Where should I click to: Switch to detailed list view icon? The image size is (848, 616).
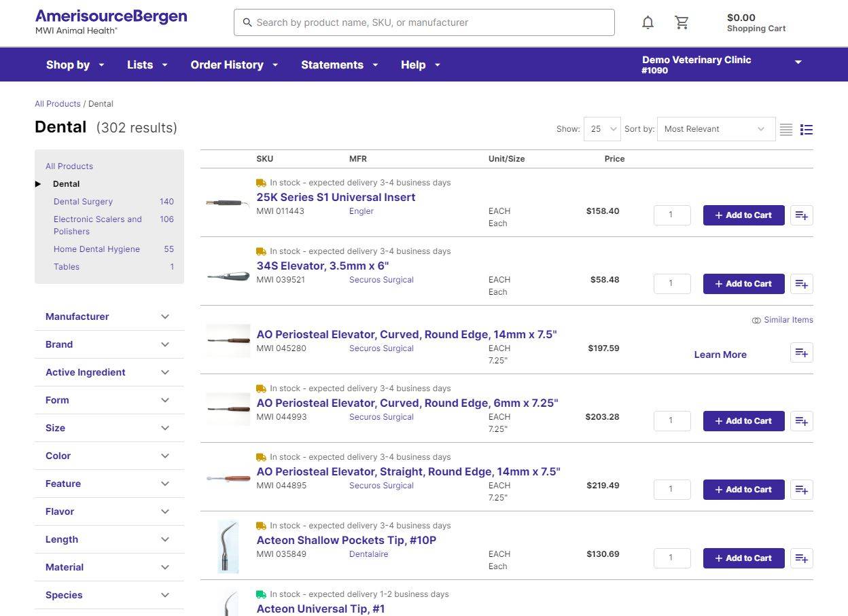pyautogui.click(x=807, y=130)
